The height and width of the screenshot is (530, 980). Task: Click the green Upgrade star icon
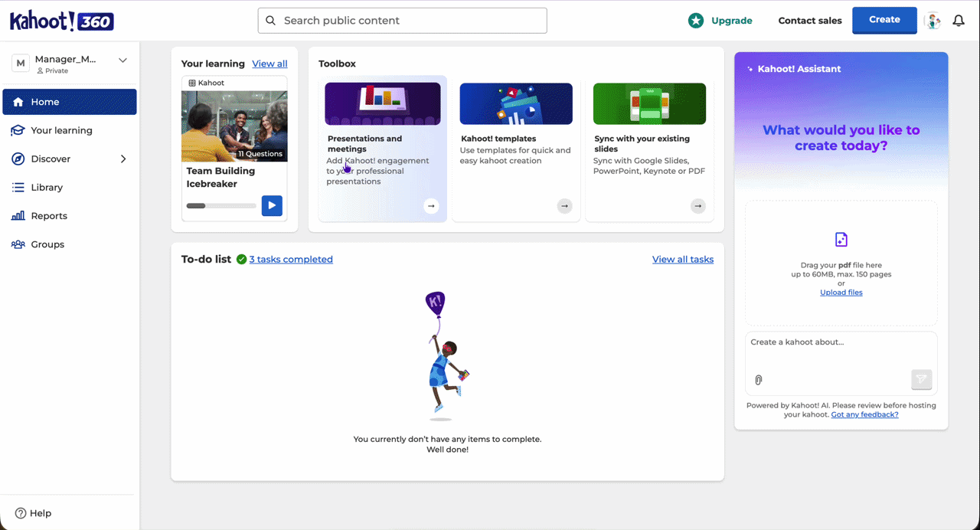tap(695, 21)
